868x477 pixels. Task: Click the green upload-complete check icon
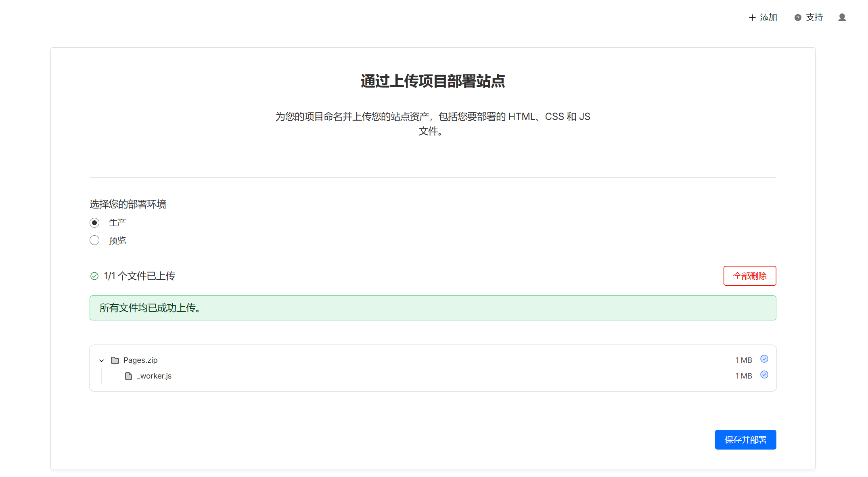[94, 276]
